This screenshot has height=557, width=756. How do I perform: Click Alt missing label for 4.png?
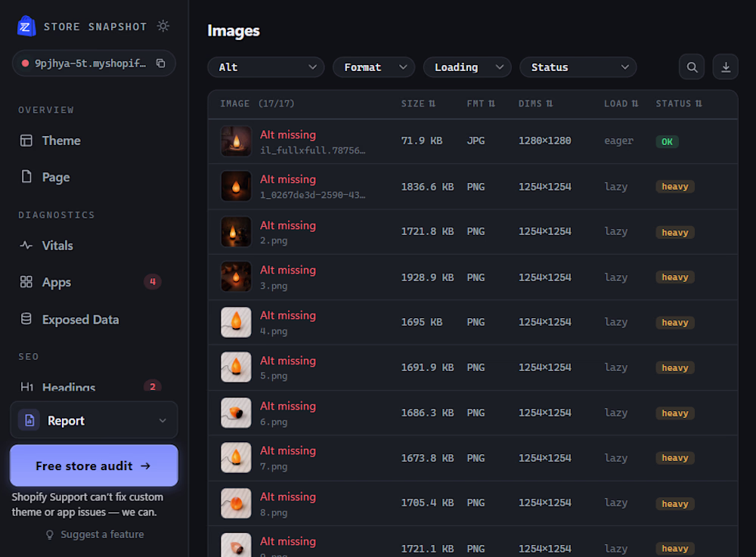click(288, 315)
